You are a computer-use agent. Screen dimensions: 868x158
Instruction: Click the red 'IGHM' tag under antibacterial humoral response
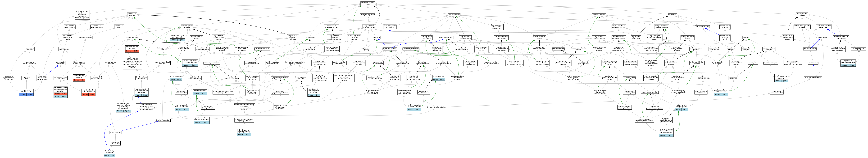click(x=92, y=94)
